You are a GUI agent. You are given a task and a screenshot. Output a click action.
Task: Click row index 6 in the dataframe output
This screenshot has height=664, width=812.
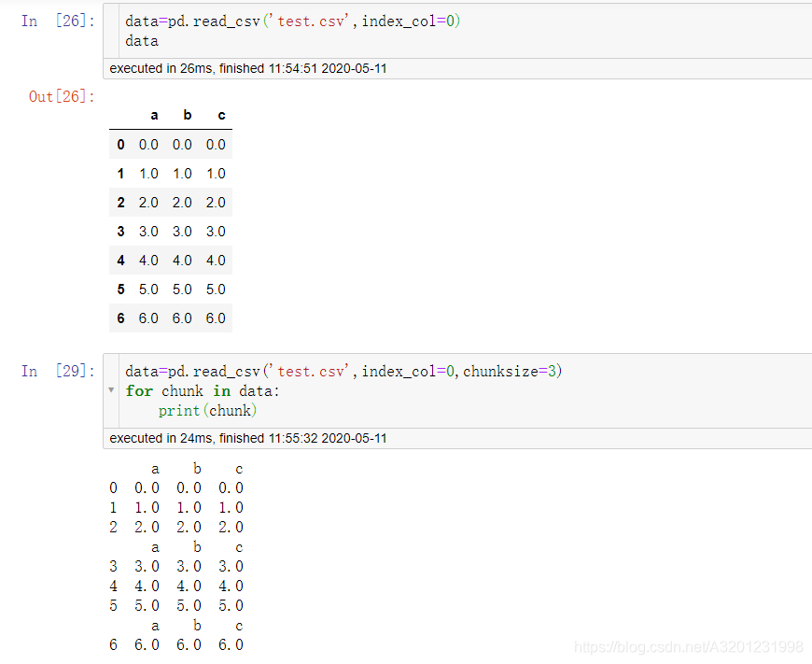pos(120,318)
